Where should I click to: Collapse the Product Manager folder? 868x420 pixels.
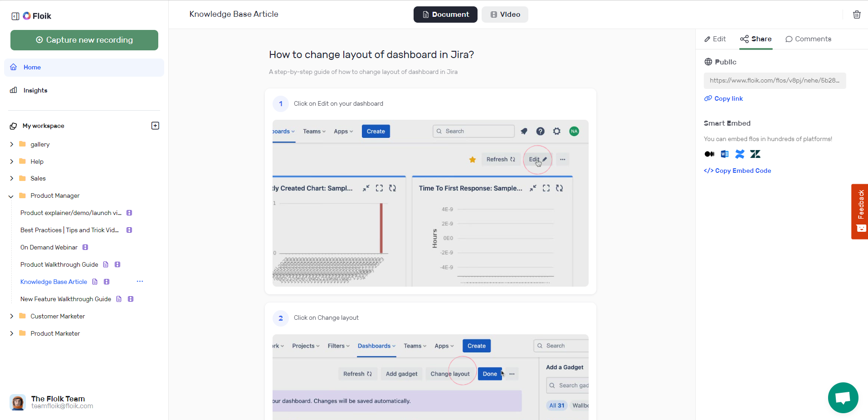click(x=11, y=195)
